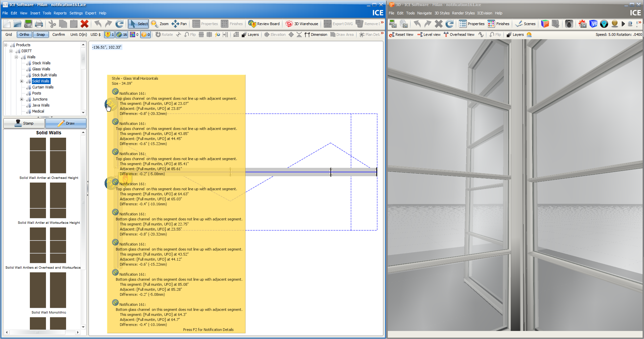This screenshot has height=339, width=644.
Task: Switch to the Stamp mode
Action: click(x=24, y=123)
